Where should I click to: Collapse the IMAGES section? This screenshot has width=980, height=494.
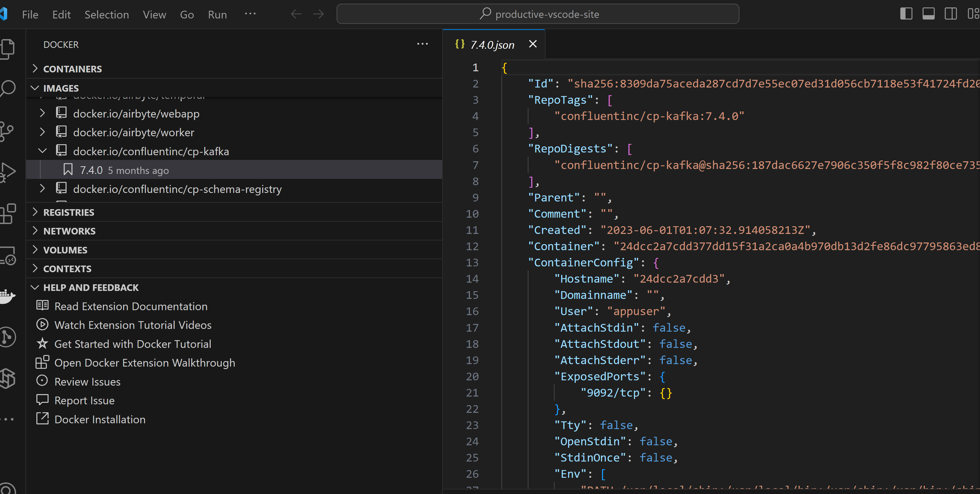click(x=35, y=88)
